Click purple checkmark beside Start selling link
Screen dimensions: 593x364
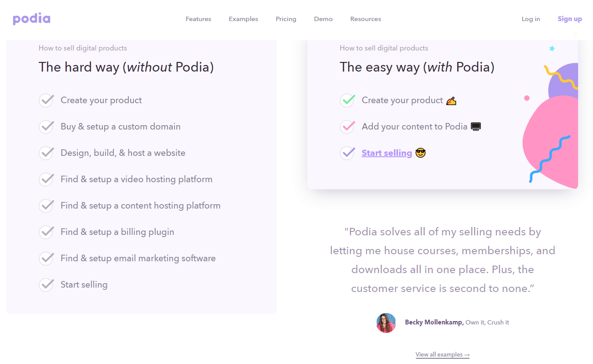coord(347,153)
